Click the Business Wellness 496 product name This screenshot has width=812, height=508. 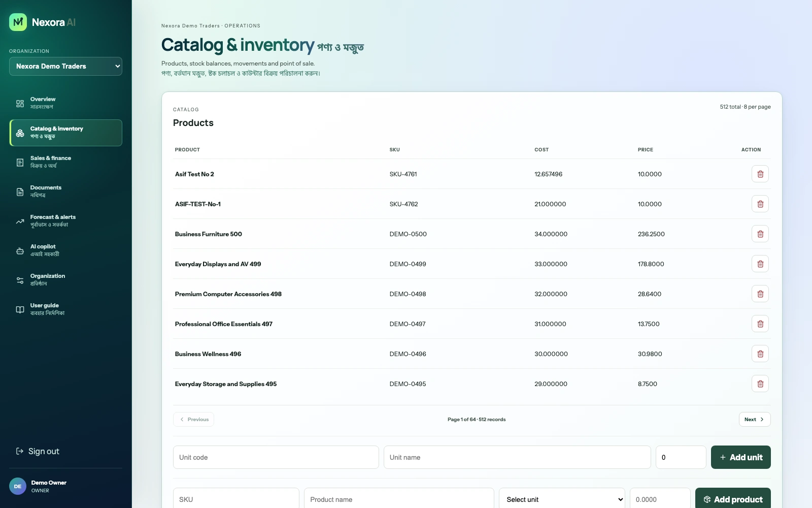pos(208,354)
